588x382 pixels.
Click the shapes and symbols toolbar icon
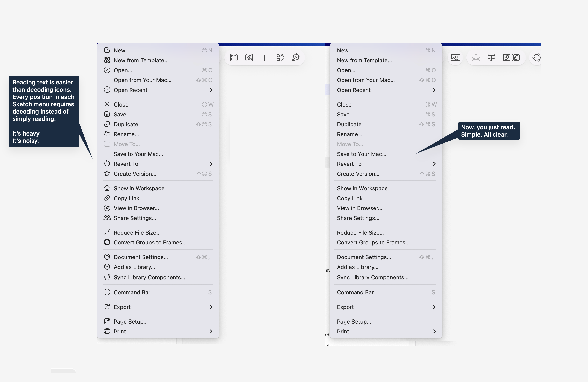pyautogui.click(x=280, y=58)
